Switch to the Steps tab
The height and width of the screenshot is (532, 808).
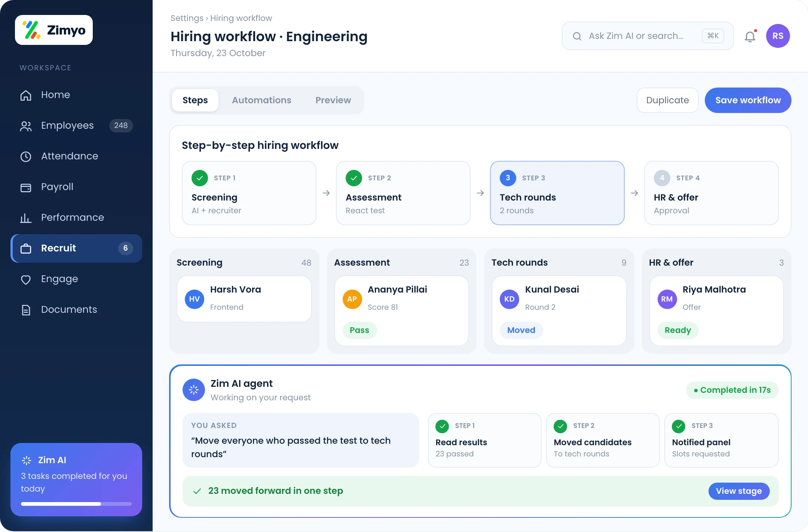tap(195, 100)
